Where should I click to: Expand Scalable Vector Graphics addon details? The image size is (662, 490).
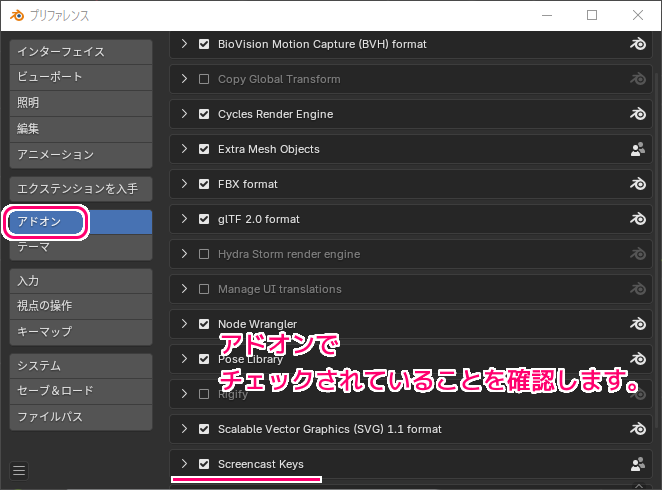184,429
